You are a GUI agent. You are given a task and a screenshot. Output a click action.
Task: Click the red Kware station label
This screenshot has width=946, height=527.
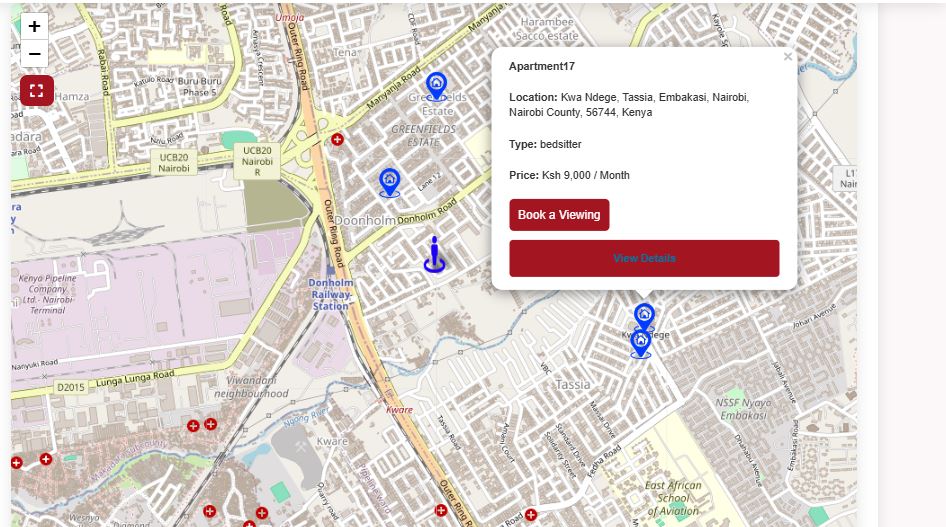click(399, 410)
